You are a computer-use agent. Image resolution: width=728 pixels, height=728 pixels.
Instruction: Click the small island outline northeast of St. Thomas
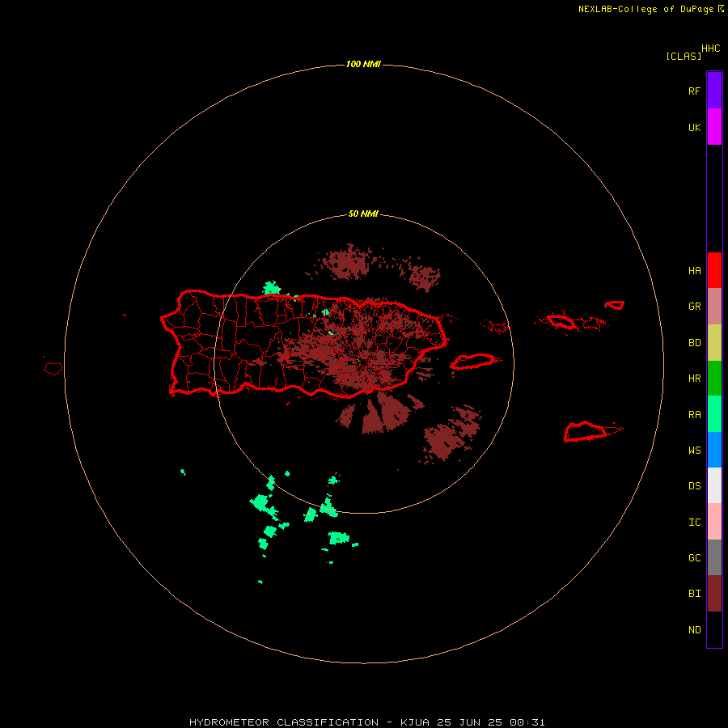pyautogui.click(x=615, y=305)
